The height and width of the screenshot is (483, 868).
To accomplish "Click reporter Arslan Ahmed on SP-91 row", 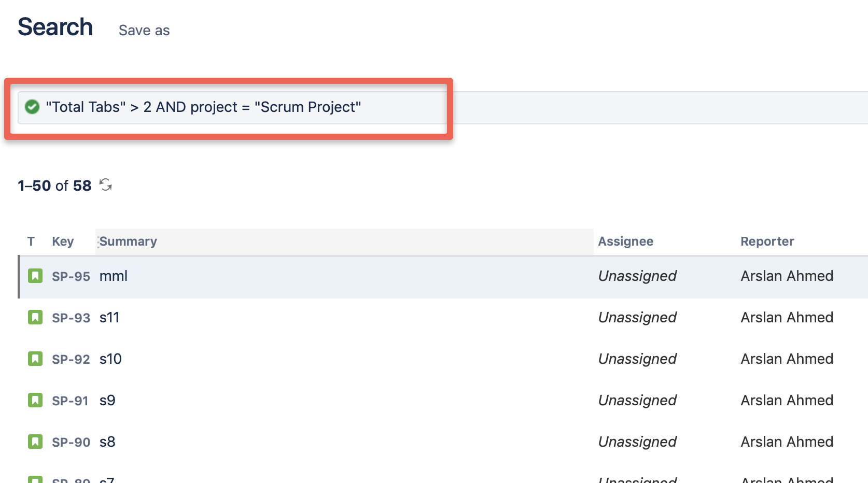I will pyautogui.click(x=786, y=400).
